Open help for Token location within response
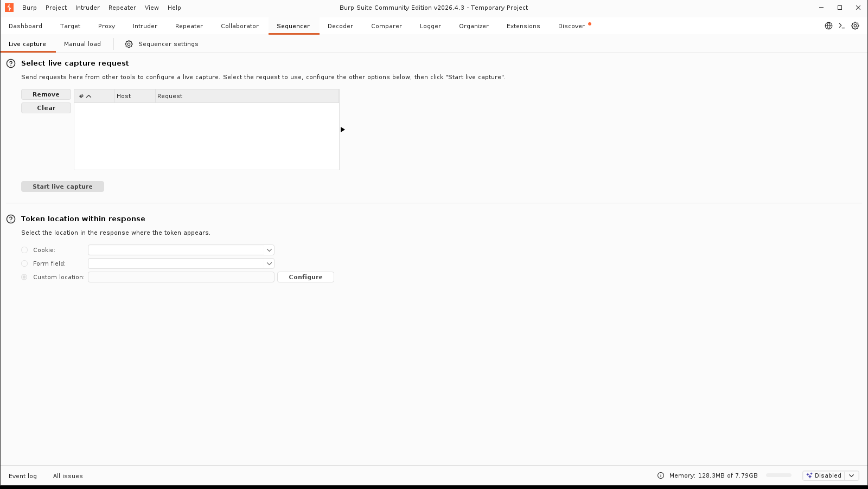The image size is (868, 489). click(11, 219)
